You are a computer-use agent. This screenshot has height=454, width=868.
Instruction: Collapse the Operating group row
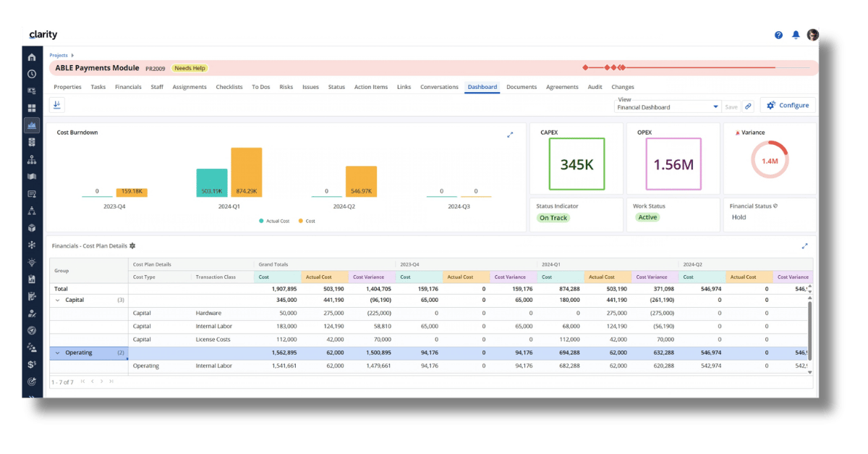coord(58,353)
